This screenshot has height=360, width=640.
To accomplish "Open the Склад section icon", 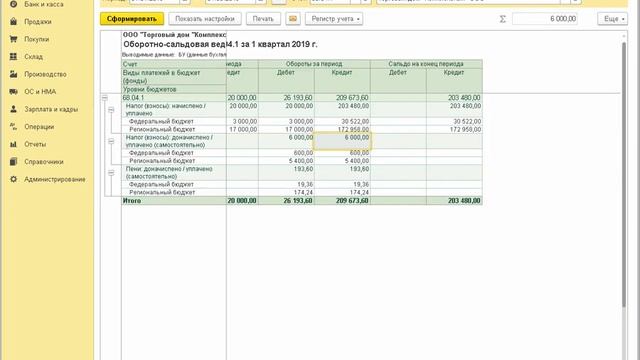I will 13,57.
